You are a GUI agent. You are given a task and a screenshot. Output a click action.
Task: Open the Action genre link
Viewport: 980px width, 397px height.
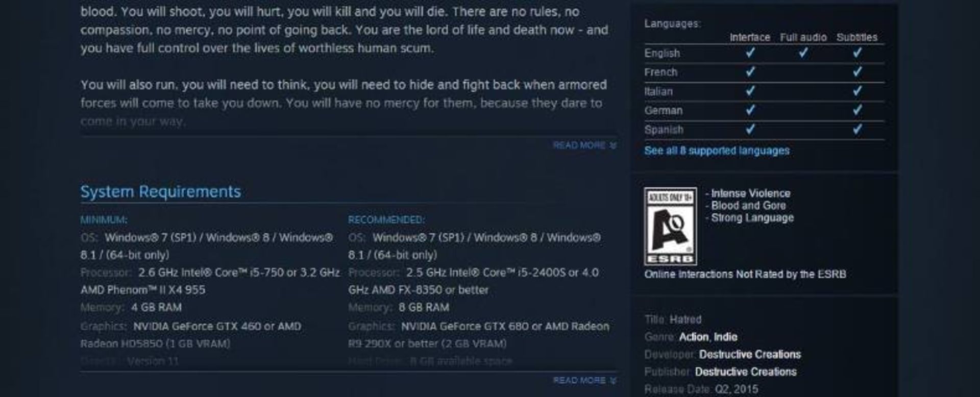pyautogui.click(x=694, y=337)
